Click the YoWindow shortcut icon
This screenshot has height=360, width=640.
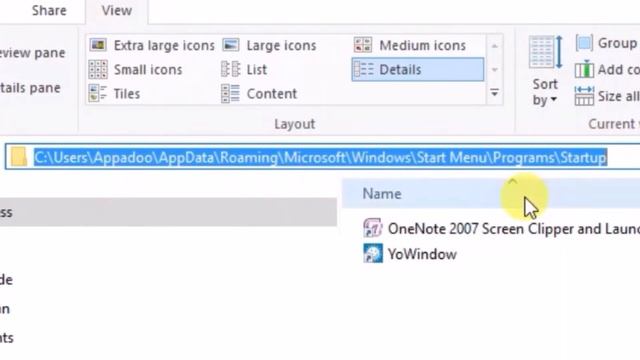click(x=373, y=253)
